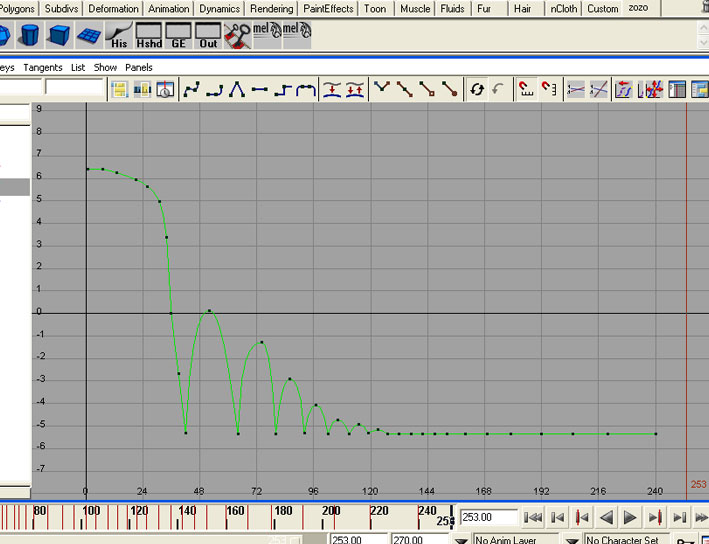This screenshot has height=544, width=709.
Task: Open the Toon shelf tab
Action: click(x=375, y=9)
